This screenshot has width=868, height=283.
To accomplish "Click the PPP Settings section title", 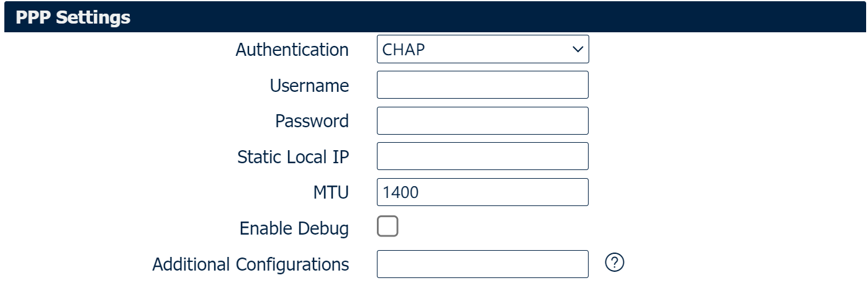I will click(x=73, y=17).
